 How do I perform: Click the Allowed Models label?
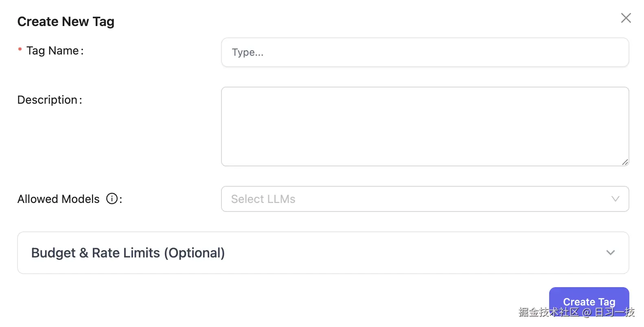click(58, 198)
